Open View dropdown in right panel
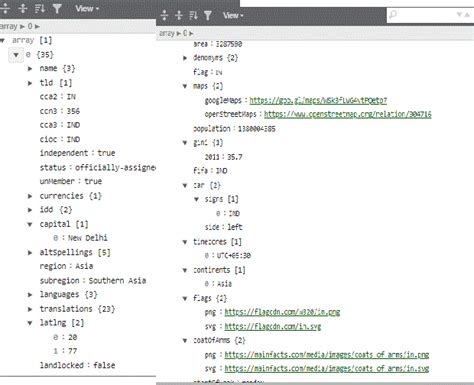 pyautogui.click(x=233, y=15)
